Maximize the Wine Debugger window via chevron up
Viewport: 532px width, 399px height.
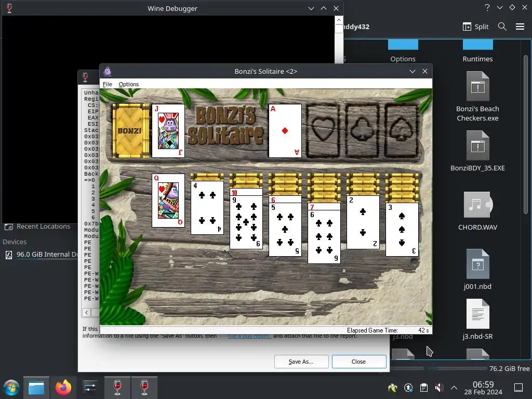coord(323,8)
